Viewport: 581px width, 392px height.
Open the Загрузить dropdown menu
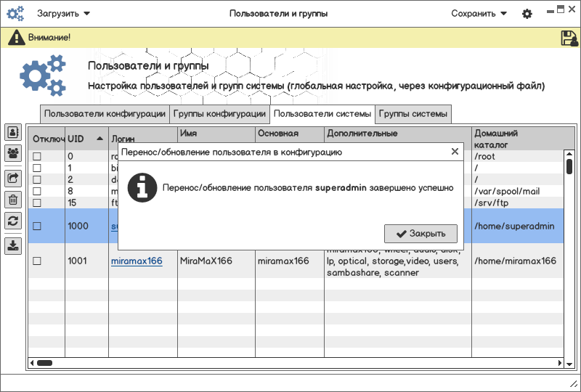pyautogui.click(x=64, y=13)
